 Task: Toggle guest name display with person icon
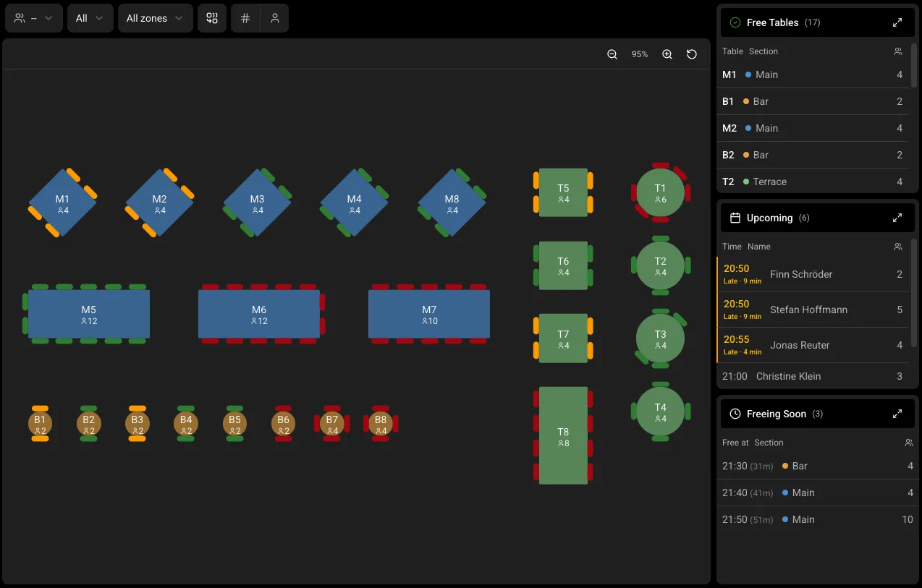coord(275,18)
